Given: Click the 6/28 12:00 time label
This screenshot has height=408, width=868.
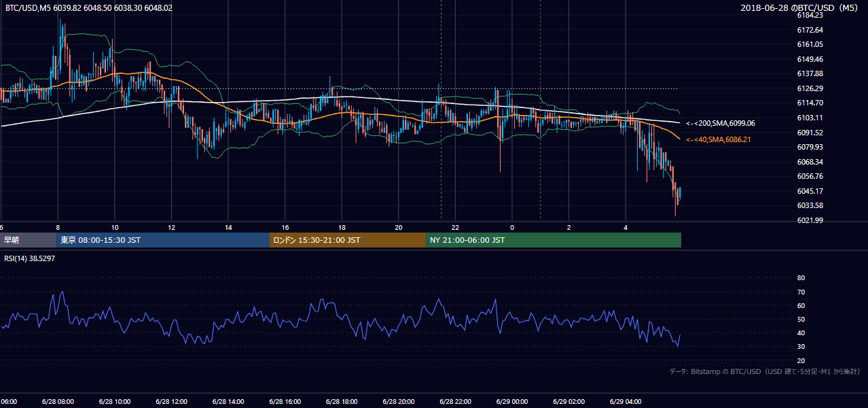Looking at the screenshot, I should coord(171,402).
